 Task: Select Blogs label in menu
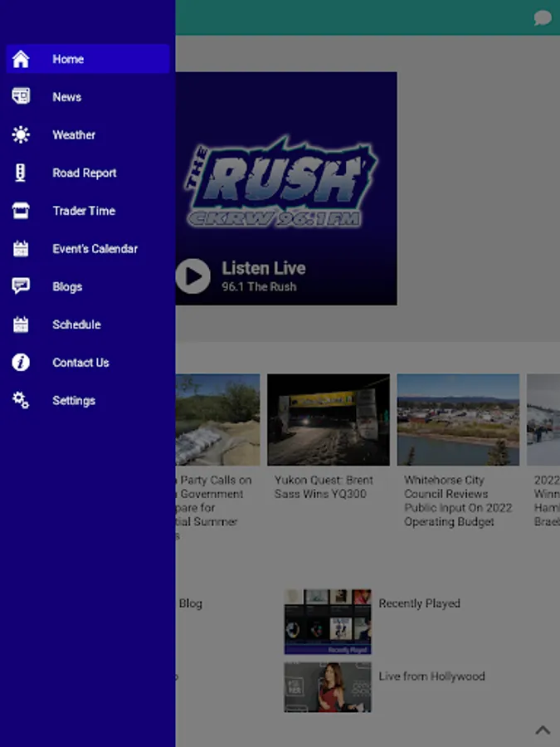(67, 287)
